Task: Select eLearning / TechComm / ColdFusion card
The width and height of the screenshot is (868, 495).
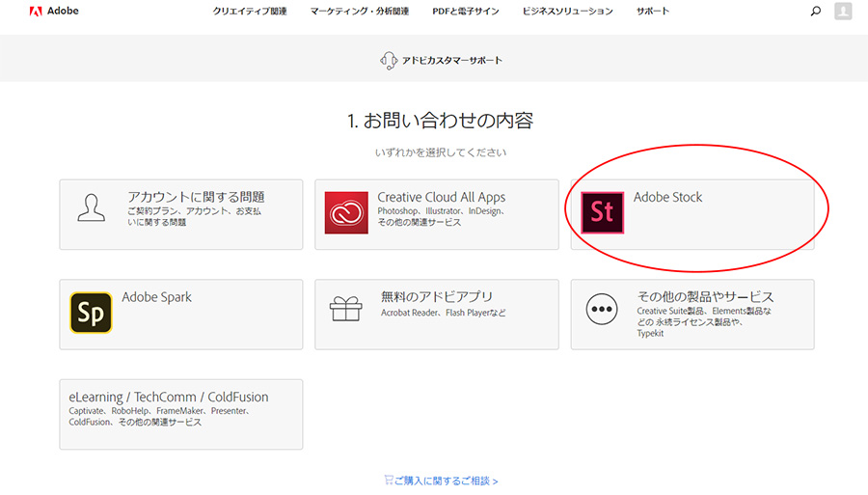Action: pyautogui.click(x=181, y=414)
